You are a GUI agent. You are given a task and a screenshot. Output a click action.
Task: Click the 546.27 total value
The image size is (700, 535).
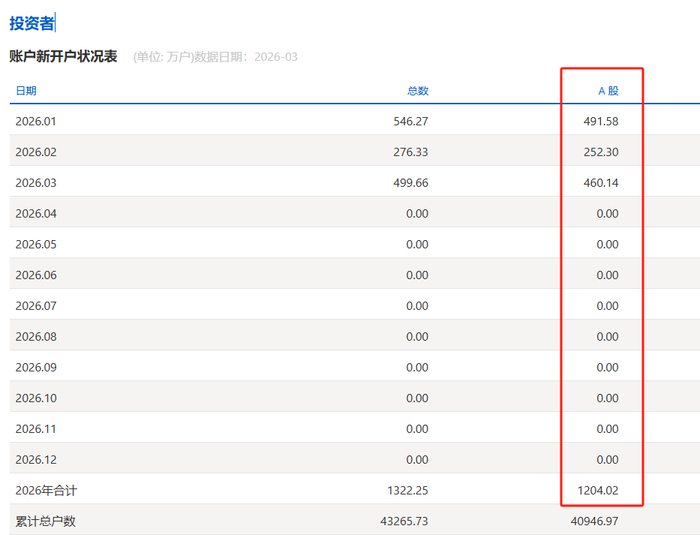click(411, 121)
